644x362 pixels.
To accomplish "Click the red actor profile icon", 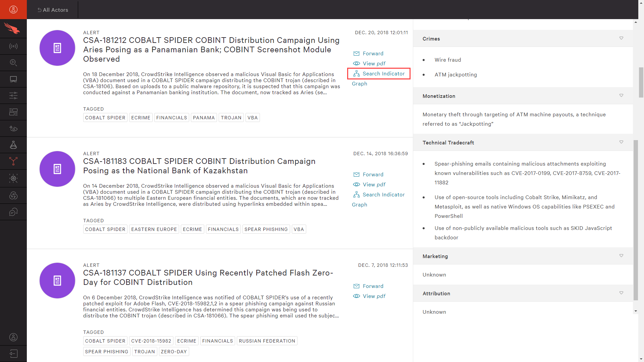I will pyautogui.click(x=13, y=9).
